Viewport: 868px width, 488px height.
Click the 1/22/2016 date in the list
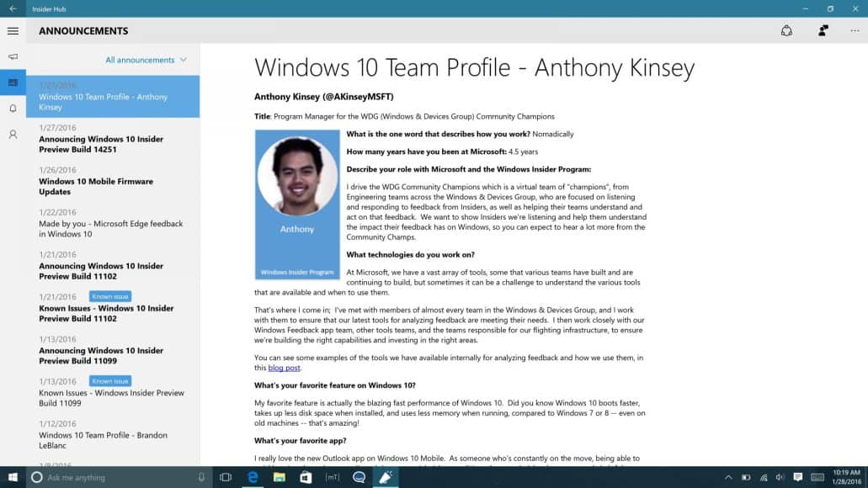pyautogui.click(x=57, y=213)
